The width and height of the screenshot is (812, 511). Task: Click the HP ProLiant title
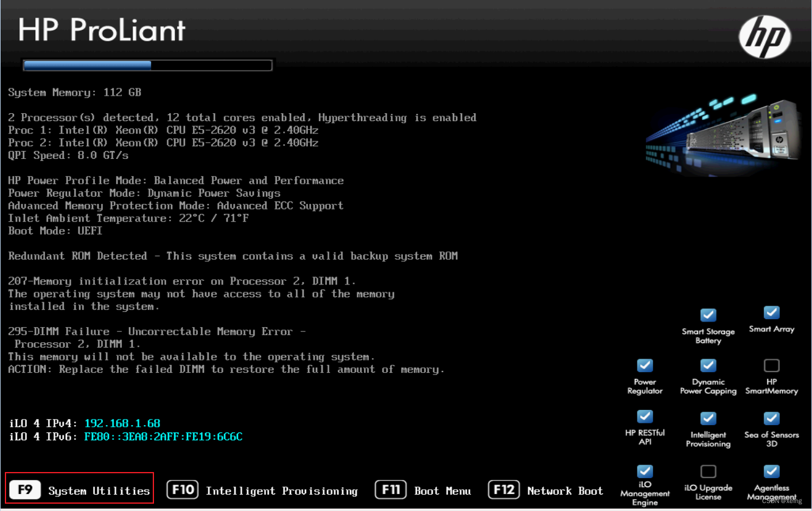pos(102,30)
